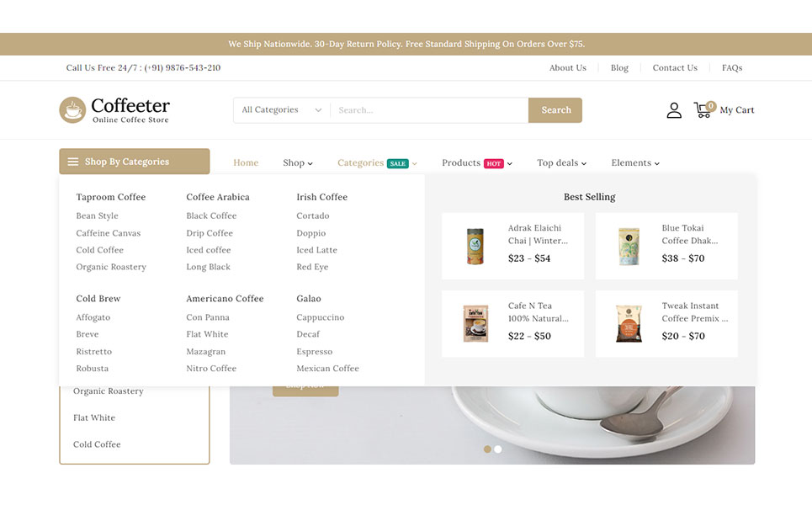Open Tweak Instant Coffee Premix image

[629, 324]
